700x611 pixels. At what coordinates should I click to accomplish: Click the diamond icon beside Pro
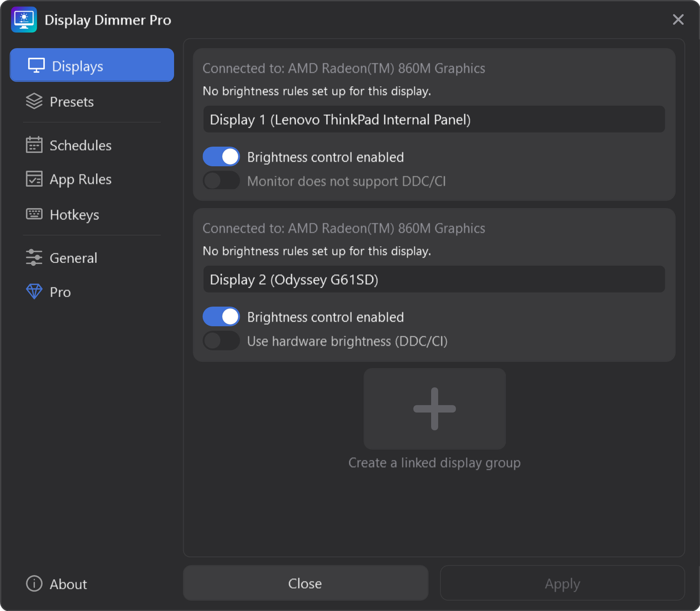pos(34,292)
